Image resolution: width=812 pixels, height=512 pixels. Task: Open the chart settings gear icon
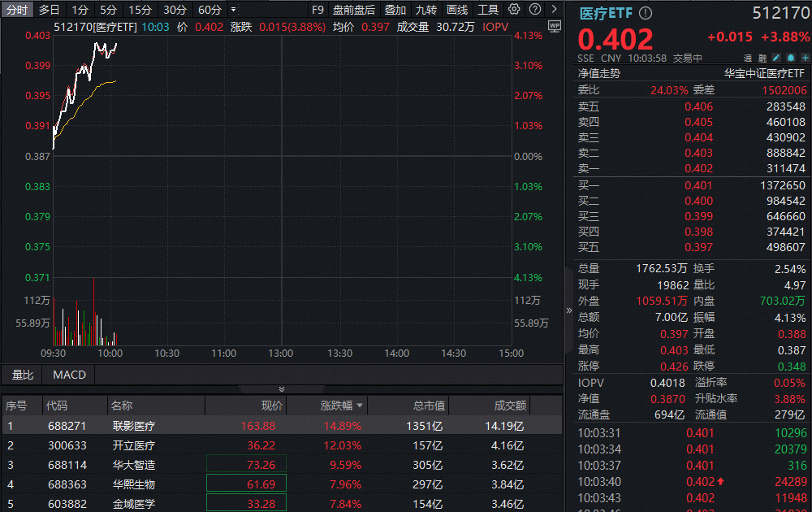(x=514, y=9)
